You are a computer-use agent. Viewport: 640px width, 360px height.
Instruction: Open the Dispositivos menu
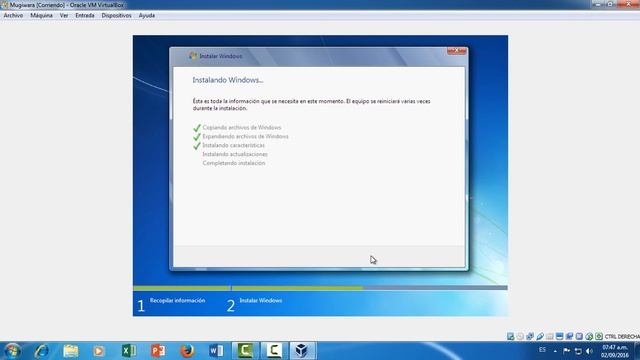pos(116,16)
